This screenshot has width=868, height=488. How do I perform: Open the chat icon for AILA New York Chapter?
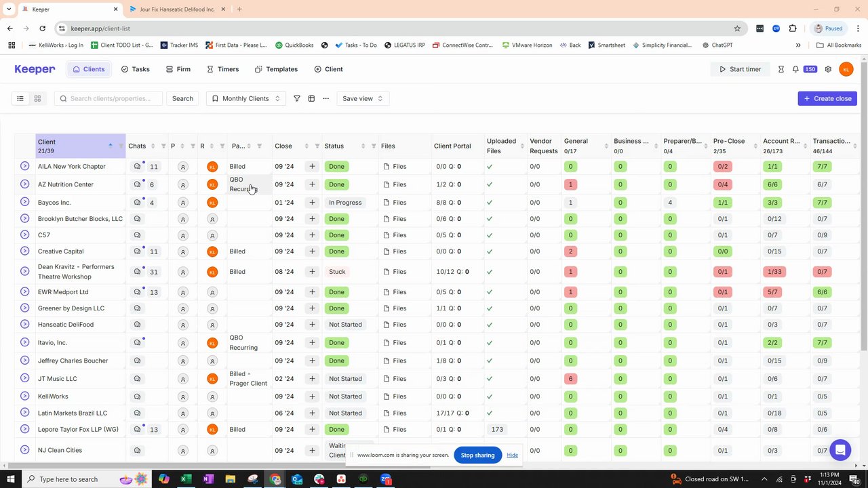(x=138, y=166)
